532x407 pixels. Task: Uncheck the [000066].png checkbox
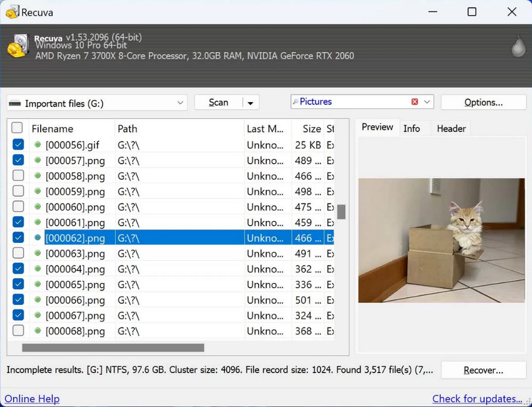point(18,299)
